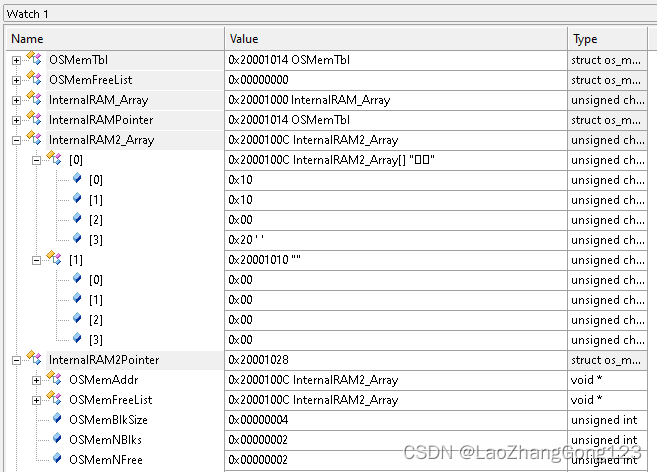The image size is (657, 472).
Task: Click the InternalRAM2_Array variable icon
Action: [34, 138]
